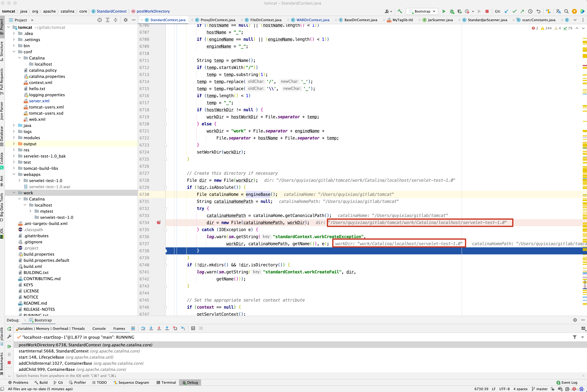Click the Git commit checkmark icon
The width and height of the screenshot is (587, 392).
(514, 11)
